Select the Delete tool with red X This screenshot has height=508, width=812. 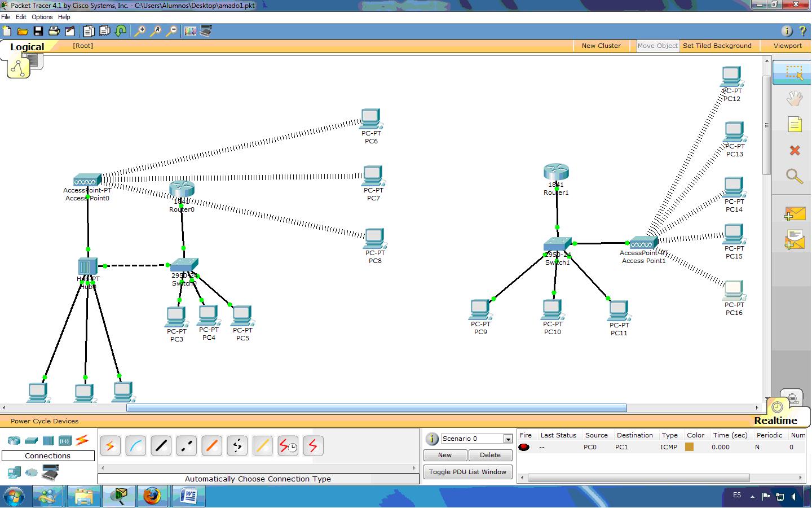(x=795, y=150)
